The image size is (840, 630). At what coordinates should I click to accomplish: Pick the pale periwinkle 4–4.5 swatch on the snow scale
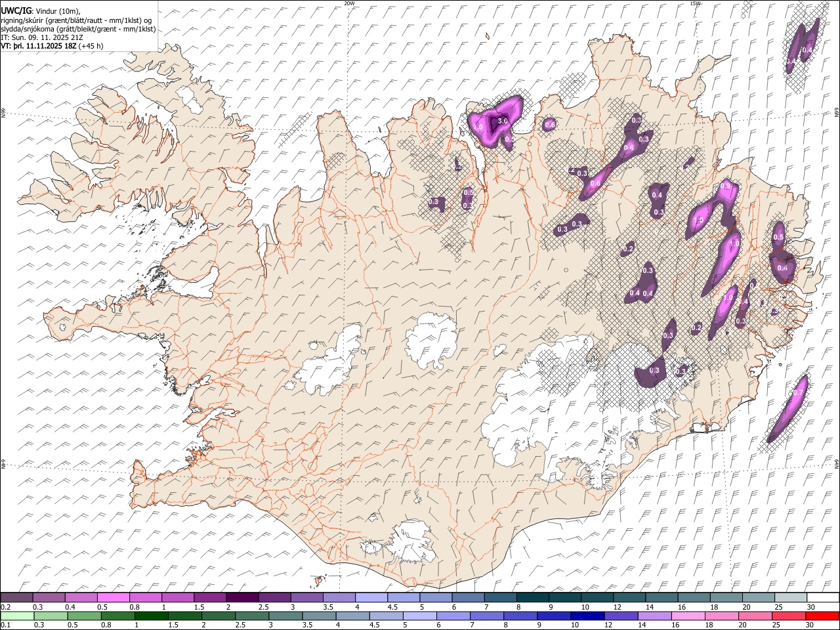[x=371, y=597]
